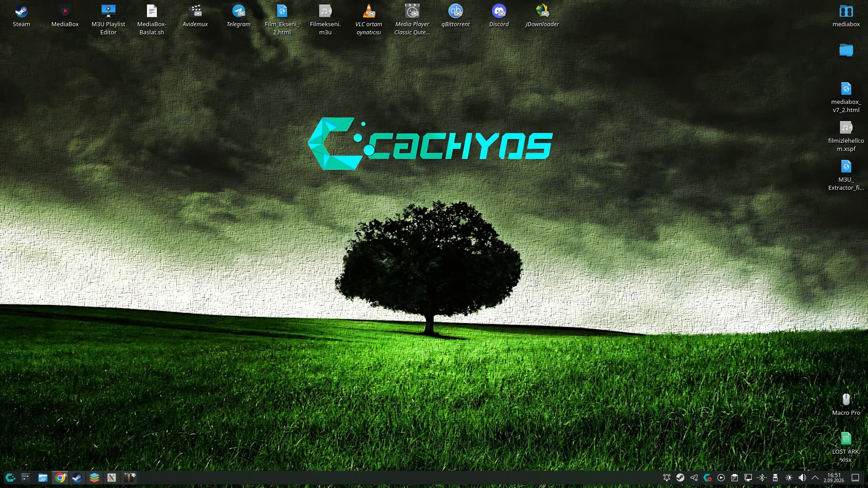Click the Steam system tray icon
868x488 pixels.
(x=680, y=478)
